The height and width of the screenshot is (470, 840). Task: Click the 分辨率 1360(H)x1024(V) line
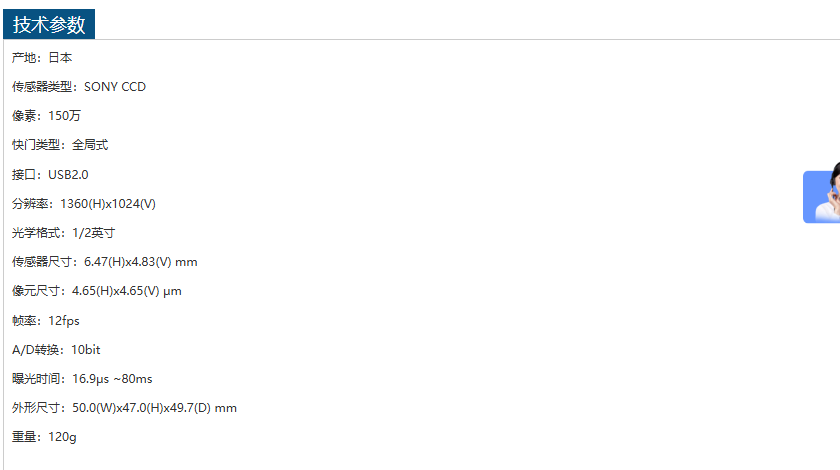84,204
